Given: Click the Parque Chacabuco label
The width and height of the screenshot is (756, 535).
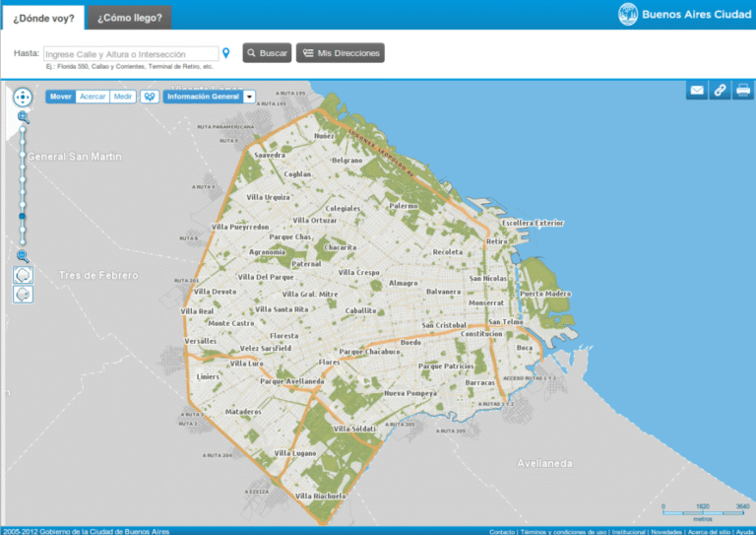Looking at the screenshot, I should pos(370,352).
